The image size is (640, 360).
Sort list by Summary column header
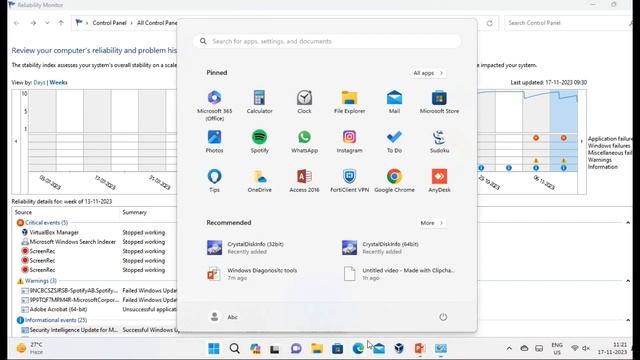134,212
